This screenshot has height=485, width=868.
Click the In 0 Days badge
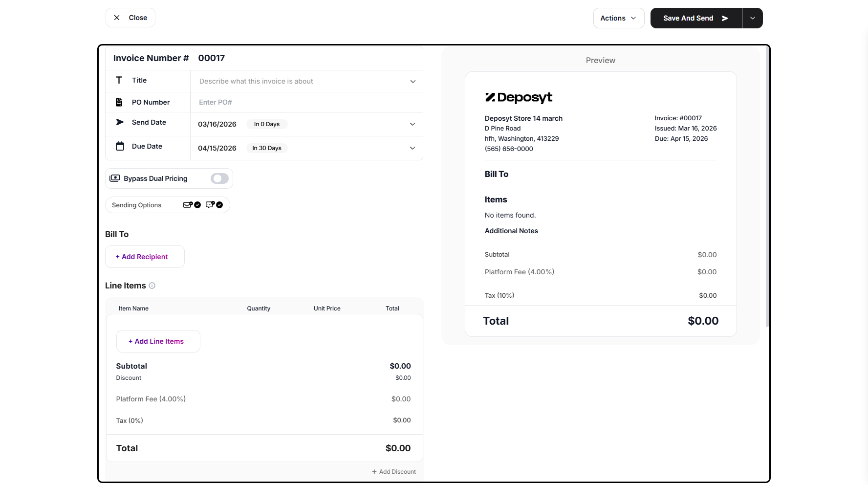pyautogui.click(x=267, y=124)
